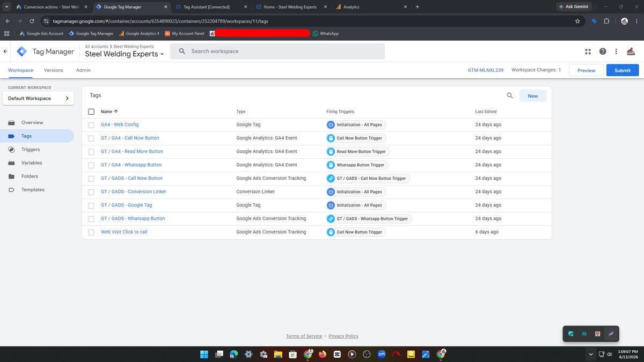
Task: Open the WhatsApp bookmark
Action: click(x=326, y=33)
